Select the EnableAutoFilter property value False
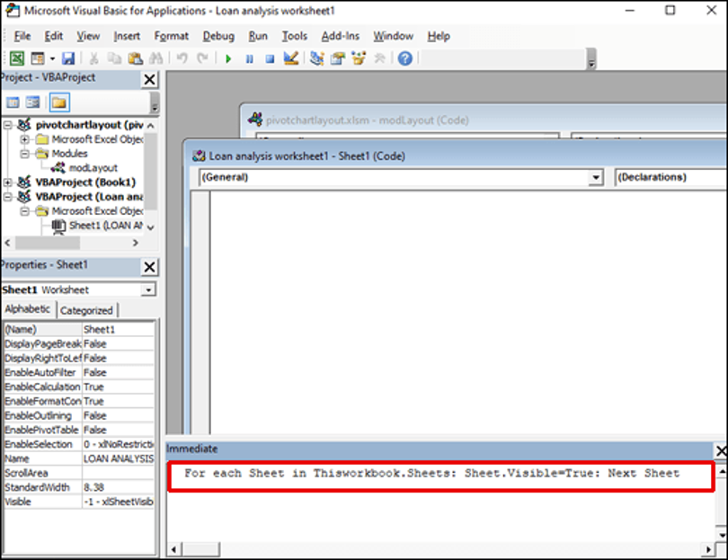Image resolution: width=728 pixels, height=560 pixels. point(118,372)
